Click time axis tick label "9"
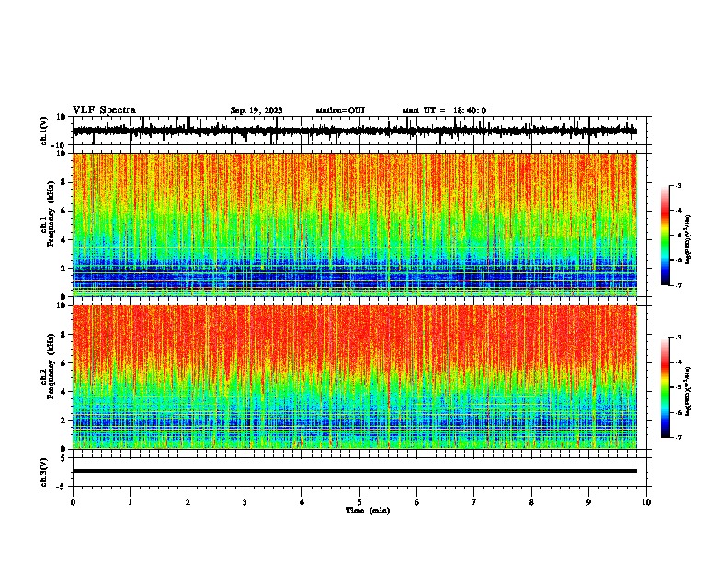The width and height of the screenshot is (728, 563). 588,502
